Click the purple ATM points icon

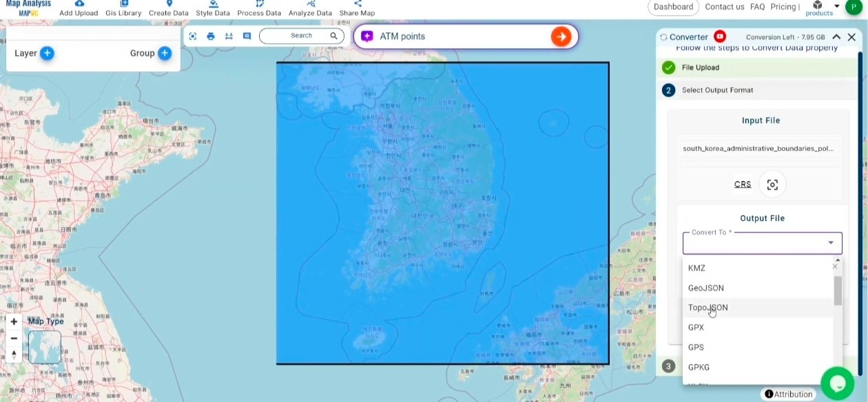click(366, 35)
